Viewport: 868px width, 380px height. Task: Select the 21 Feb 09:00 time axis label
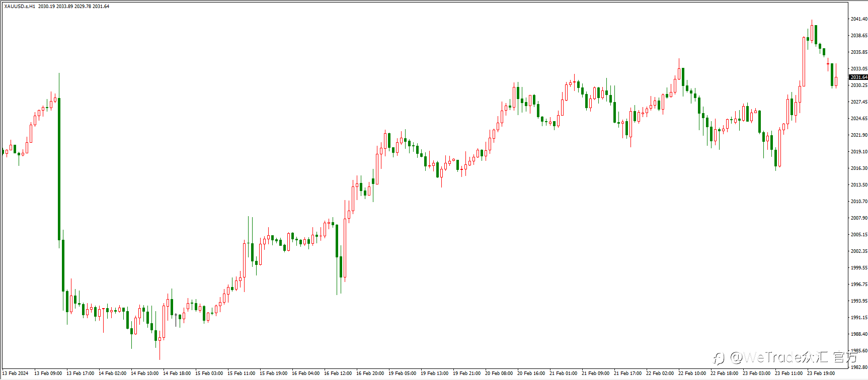click(x=596, y=373)
